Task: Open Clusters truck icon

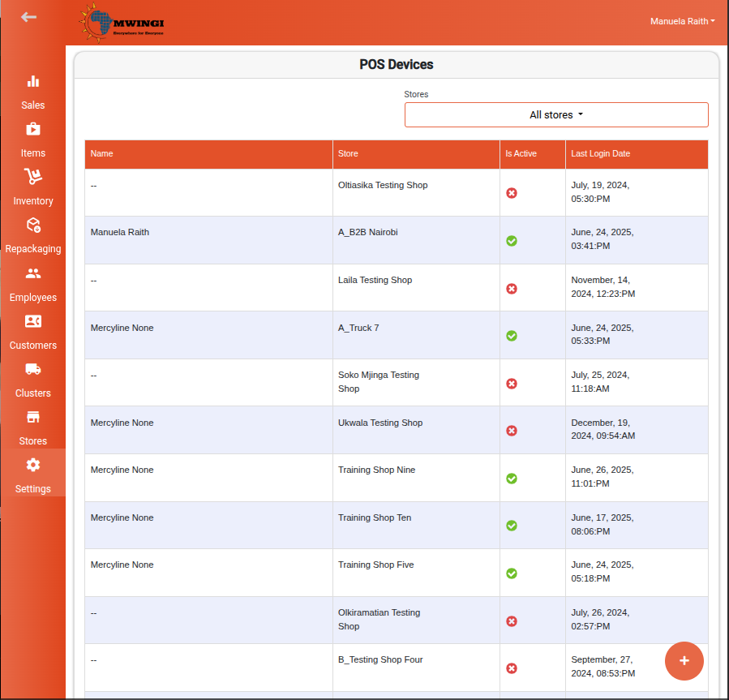Action: tap(33, 369)
